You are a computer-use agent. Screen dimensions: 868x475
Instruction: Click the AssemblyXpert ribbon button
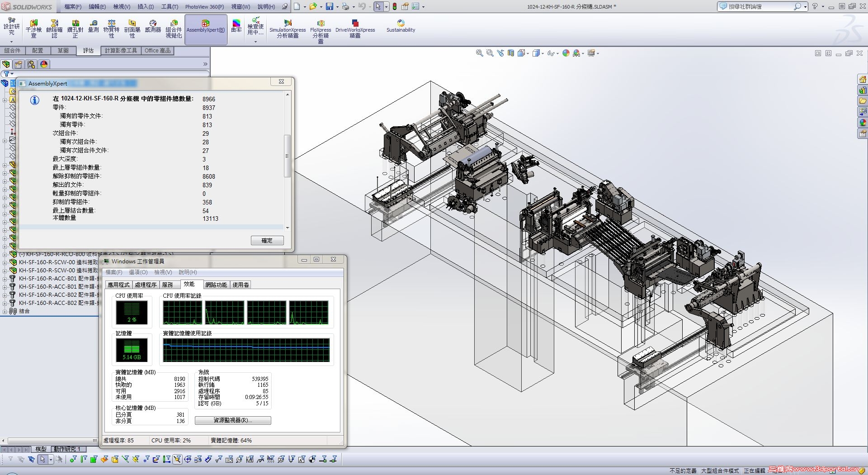(x=206, y=29)
